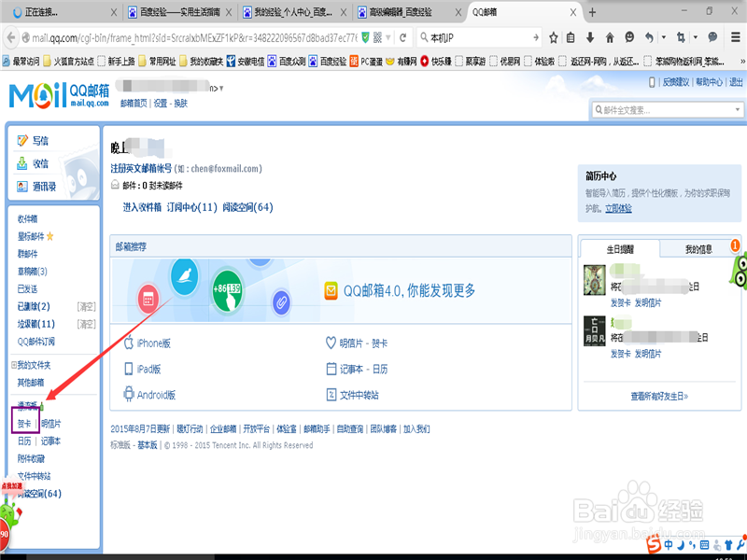The image size is (747, 560).
Task: Show more bookmarks via chevron
Action: tap(742, 61)
